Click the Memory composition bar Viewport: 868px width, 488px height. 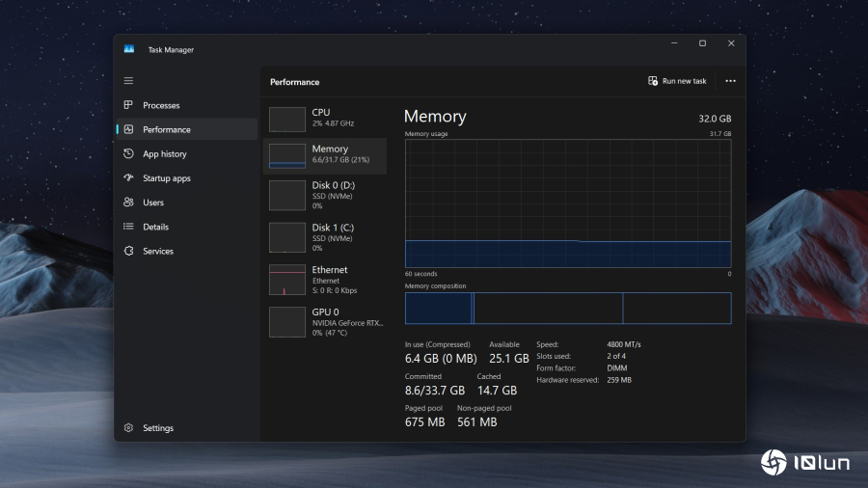tap(567, 309)
